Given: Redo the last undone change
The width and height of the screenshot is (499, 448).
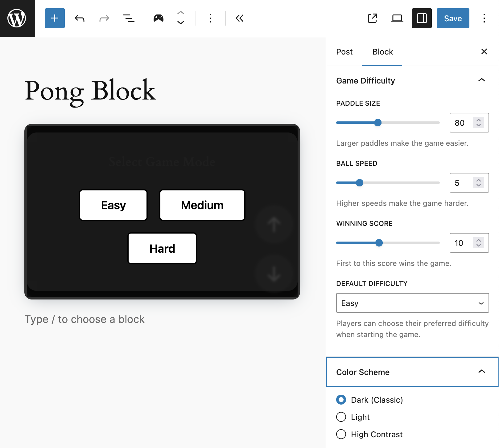Looking at the screenshot, I should click(104, 18).
